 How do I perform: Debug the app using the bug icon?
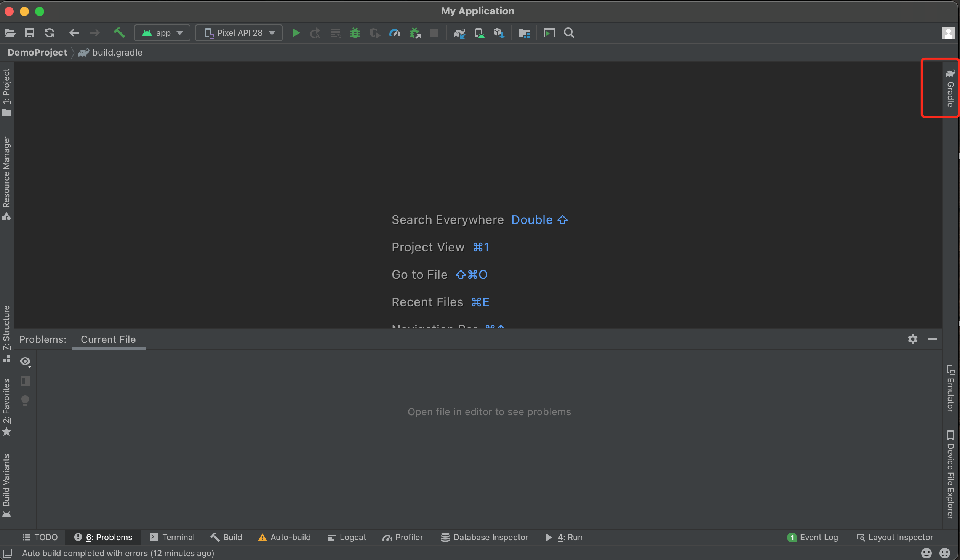pyautogui.click(x=355, y=33)
